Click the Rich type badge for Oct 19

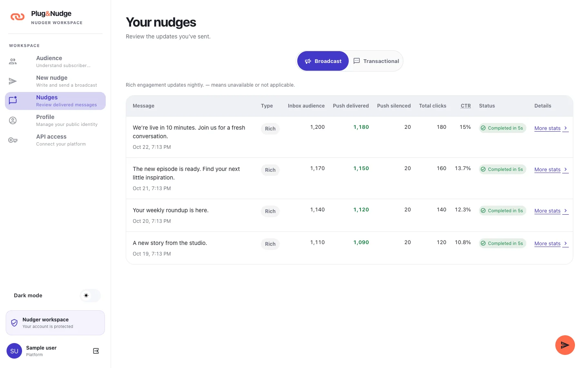(270, 244)
